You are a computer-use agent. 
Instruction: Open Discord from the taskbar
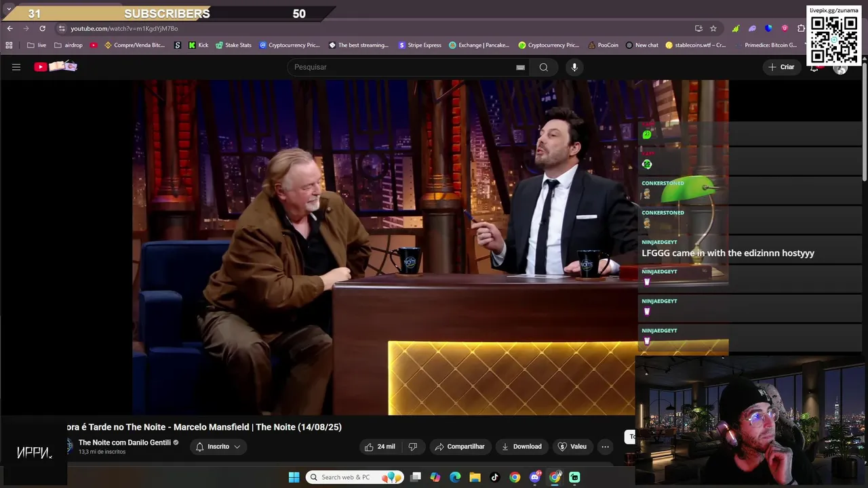coord(535,477)
